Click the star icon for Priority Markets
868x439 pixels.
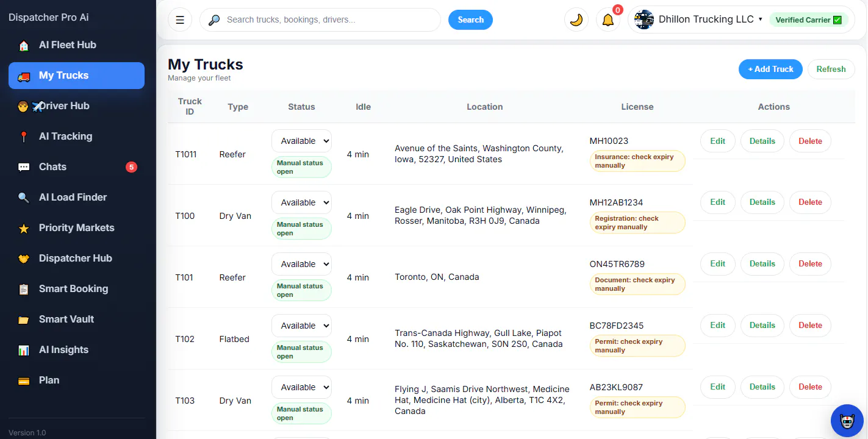(24, 228)
